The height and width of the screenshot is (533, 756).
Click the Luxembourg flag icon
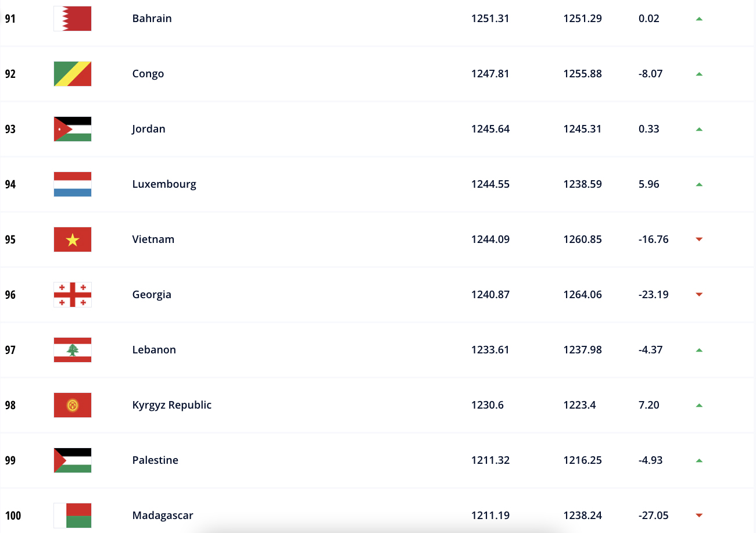tap(73, 184)
